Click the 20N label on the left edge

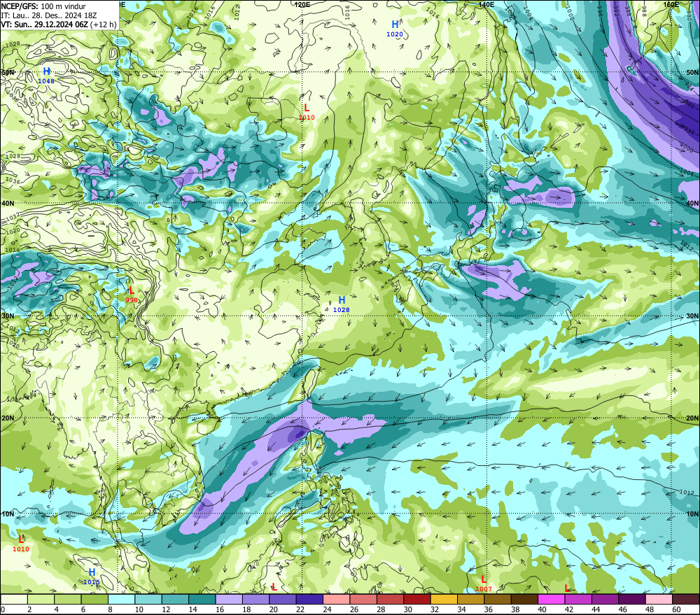(x=8, y=418)
